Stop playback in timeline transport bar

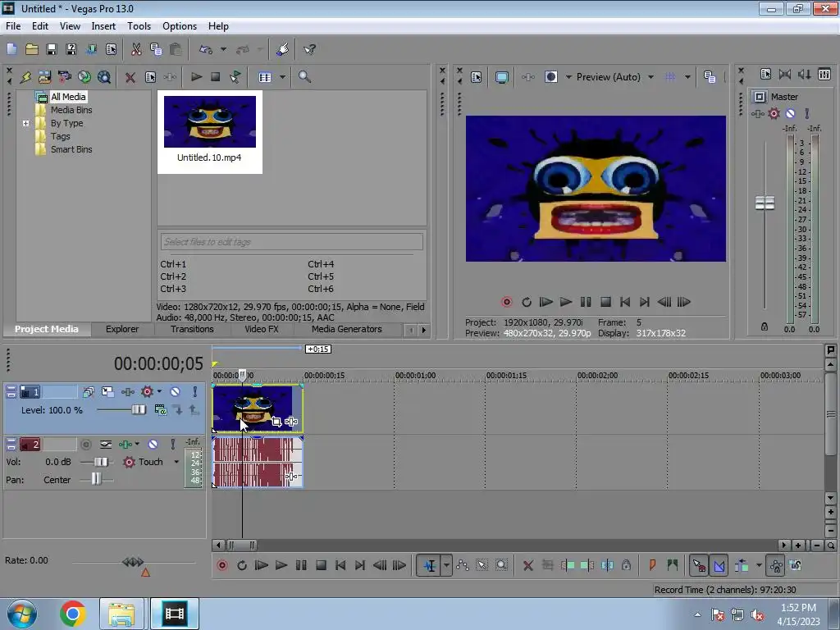click(x=321, y=565)
